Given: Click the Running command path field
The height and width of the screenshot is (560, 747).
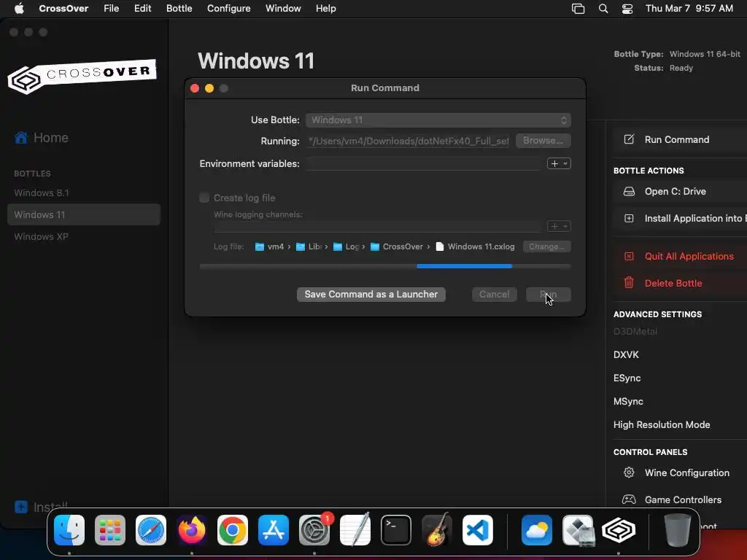Looking at the screenshot, I should [x=408, y=141].
